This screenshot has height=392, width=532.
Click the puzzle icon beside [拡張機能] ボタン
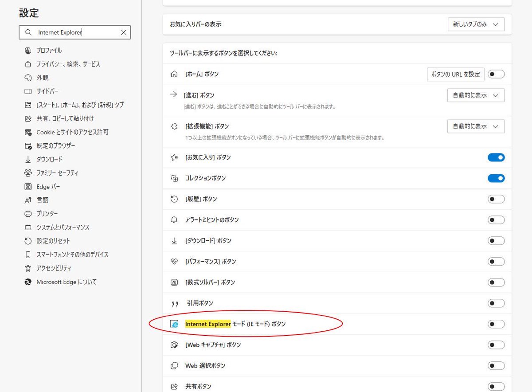(174, 126)
